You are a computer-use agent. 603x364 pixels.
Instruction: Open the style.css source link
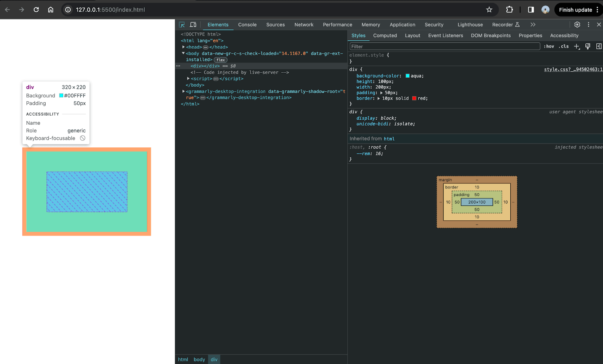click(573, 69)
